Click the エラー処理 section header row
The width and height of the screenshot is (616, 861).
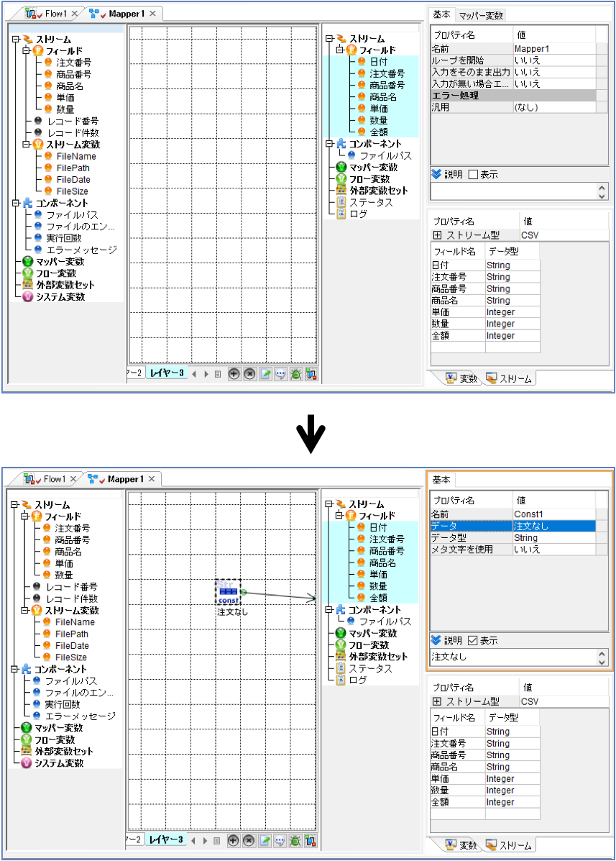(x=513, y=96)
